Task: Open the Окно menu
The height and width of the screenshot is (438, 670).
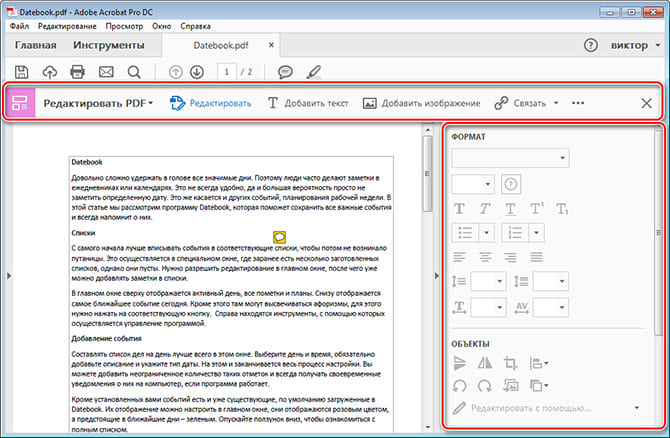Action: pos(162,26)
